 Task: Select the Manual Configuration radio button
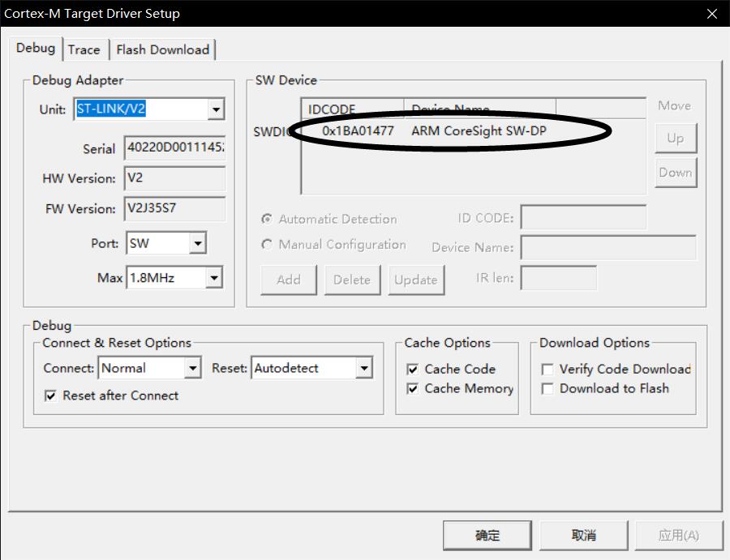click(267, 244)
